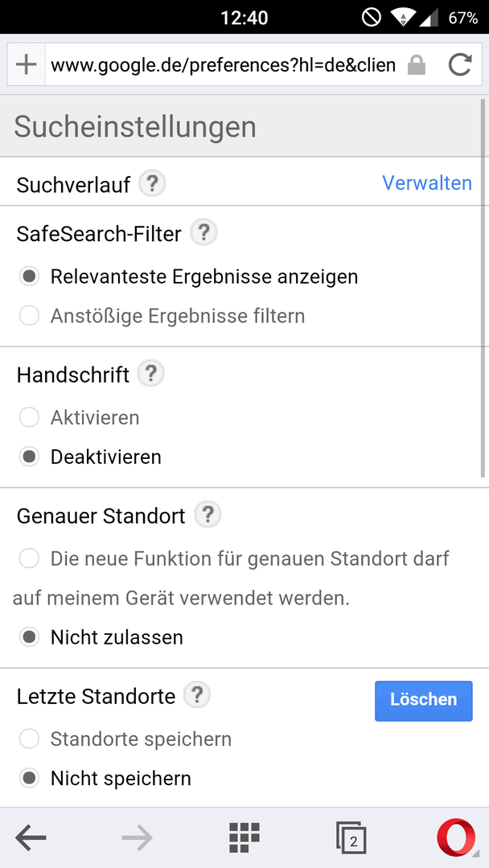
Task: Open the Speed Dial grid icon
Action: tap(244, 837)
